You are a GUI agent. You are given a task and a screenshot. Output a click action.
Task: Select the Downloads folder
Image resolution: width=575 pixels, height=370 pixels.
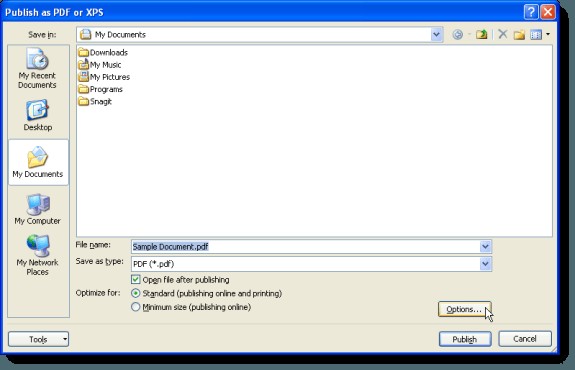click(103, 52)
